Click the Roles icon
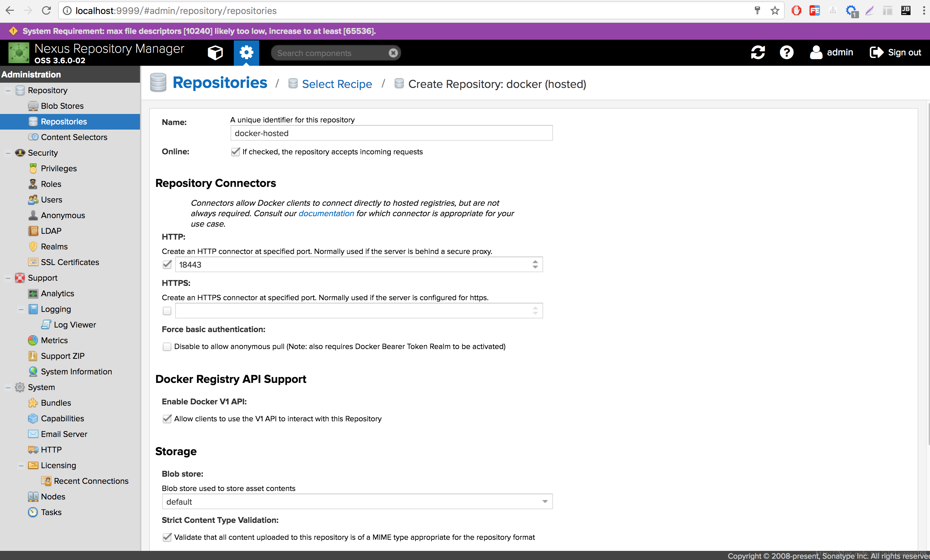The image size is (930, 560). coord(33,184)
